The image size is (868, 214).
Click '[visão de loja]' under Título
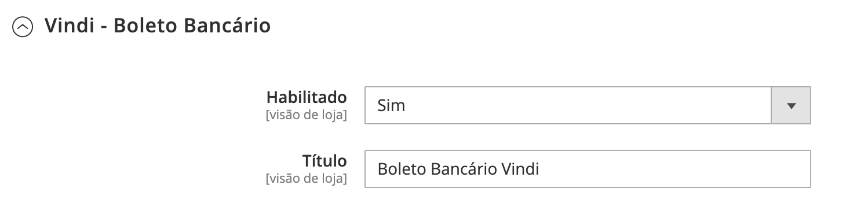tap(307, 179)
